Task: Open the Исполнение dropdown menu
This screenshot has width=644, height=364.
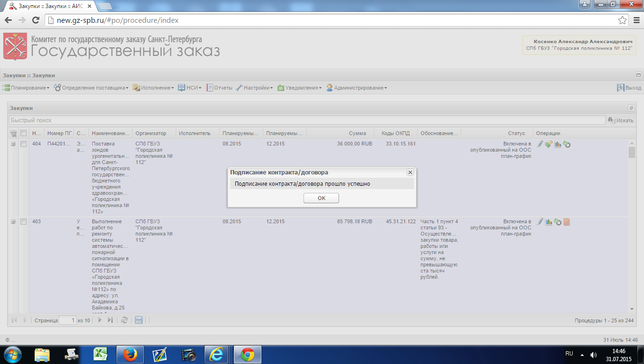Action: (x=153, y=88)
